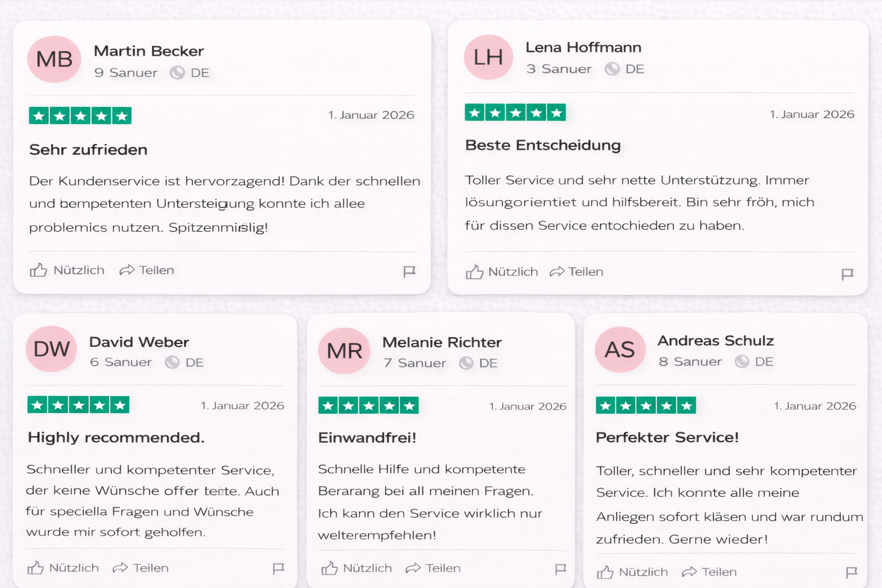Mark Lena Hoffmann's review as Nützlich
The width and height of the screenshot is (882, 588).
(x=502, y=272)
